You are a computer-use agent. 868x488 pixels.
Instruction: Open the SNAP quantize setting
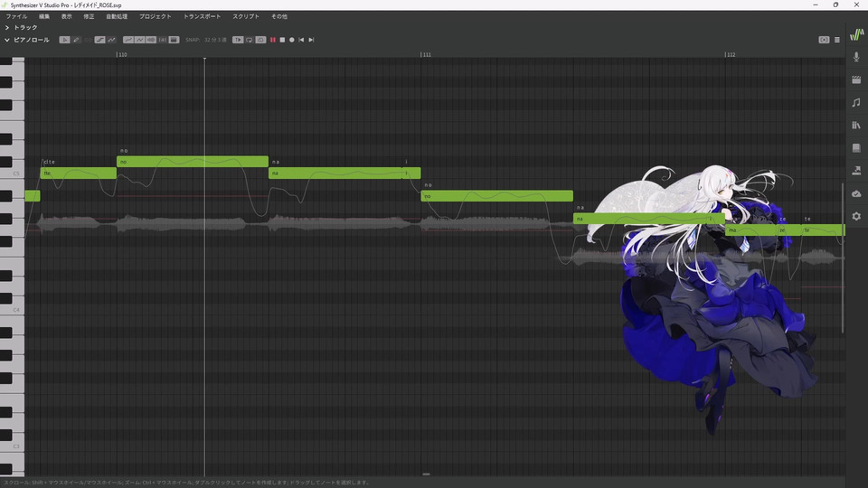pos(206,40)
